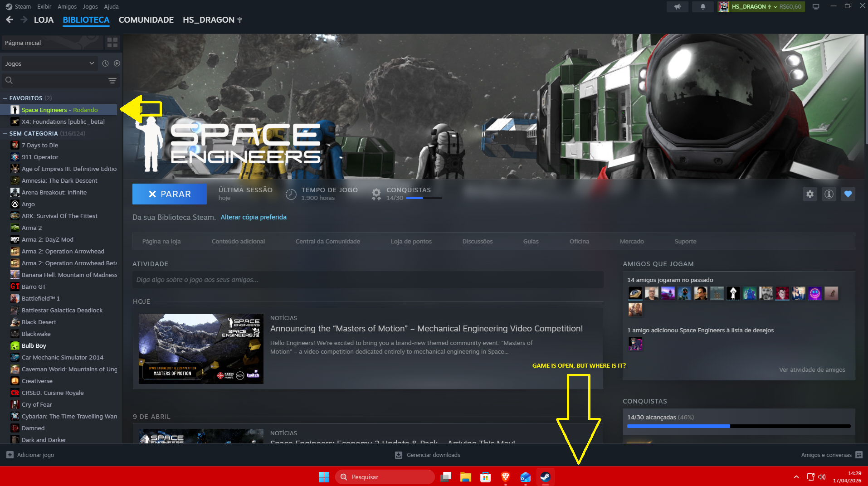This screenshot has height=486, width=868.
Task: Switch to grid collections view icon
Action: 112,43
